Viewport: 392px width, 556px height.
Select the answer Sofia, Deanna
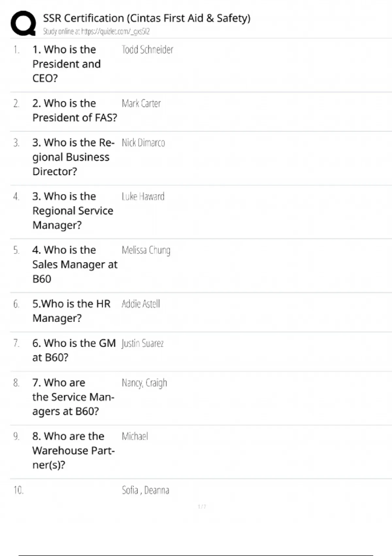145,490
